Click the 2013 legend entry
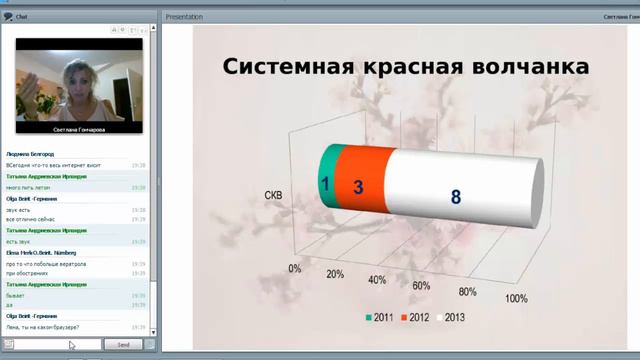The height and width of the screenshot is (360, 640). pyautogui.click(x=451, y=318)
